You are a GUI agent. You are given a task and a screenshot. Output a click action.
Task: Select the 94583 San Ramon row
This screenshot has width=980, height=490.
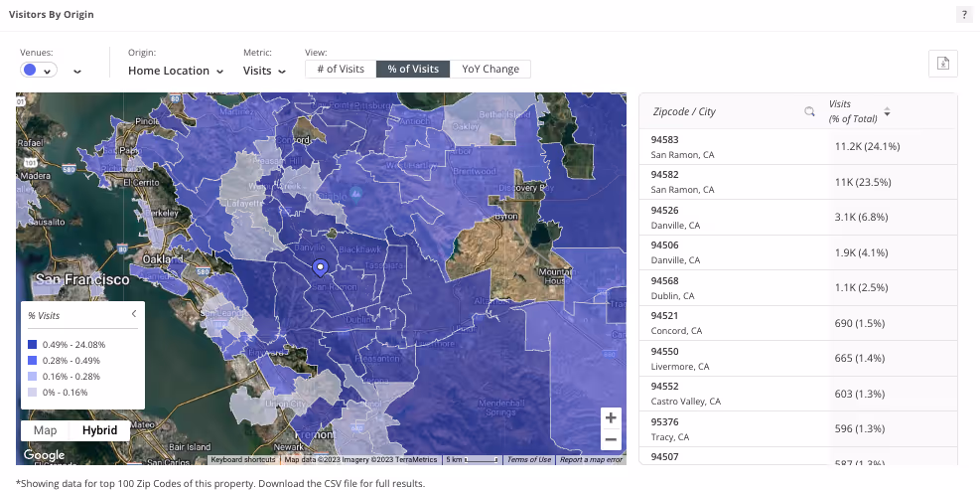[798, 147]
